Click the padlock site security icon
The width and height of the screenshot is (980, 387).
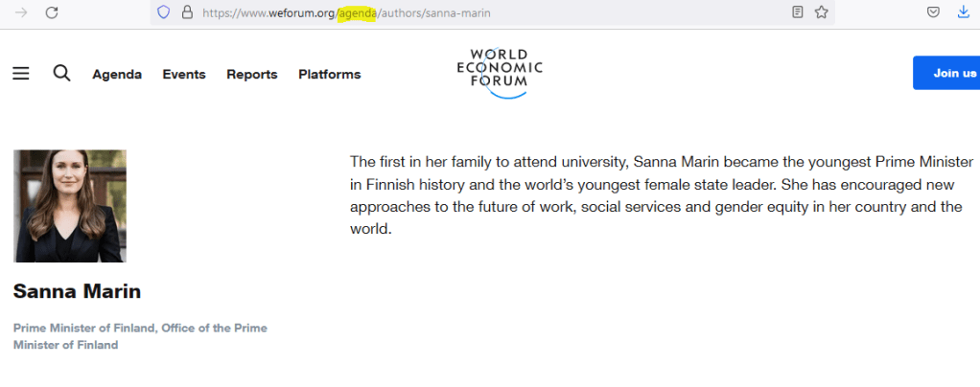click(x=187, y=12)
